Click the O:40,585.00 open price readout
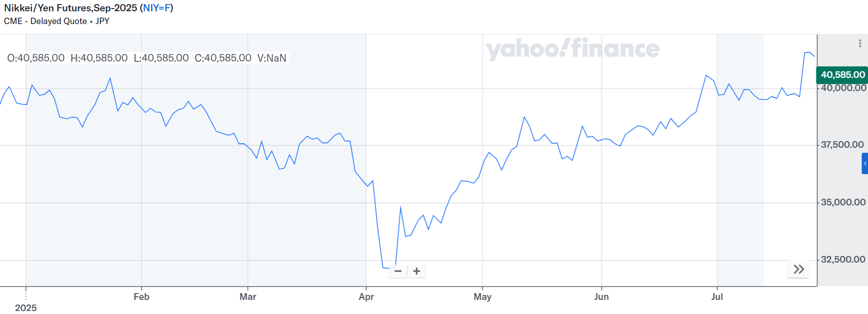 point(36,58)
